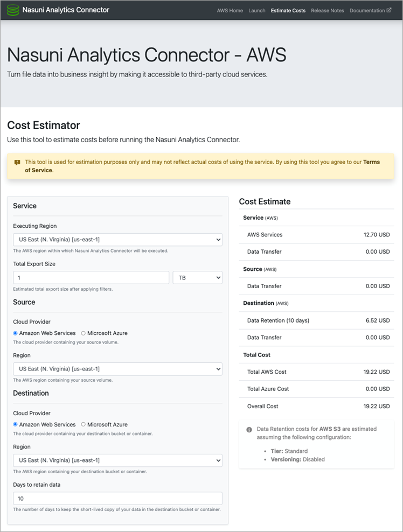Select Amazon Web Services as Destination provider
This screenshot has width=403, height=532.
click(16, 424)
